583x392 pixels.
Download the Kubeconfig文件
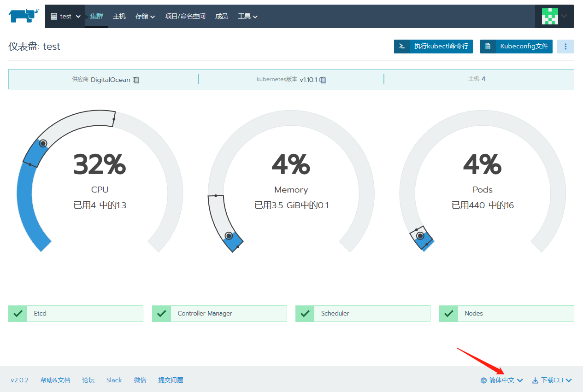point(516,47)
